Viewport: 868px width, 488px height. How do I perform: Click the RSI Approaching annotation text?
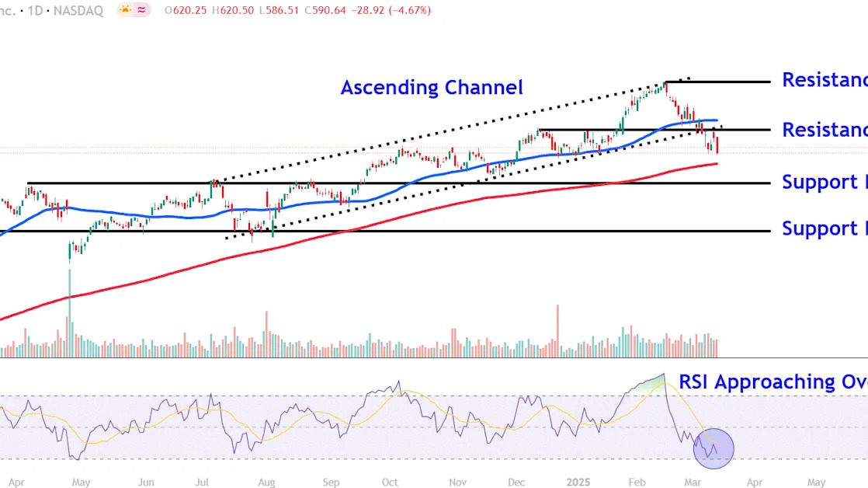pos(773,382)
